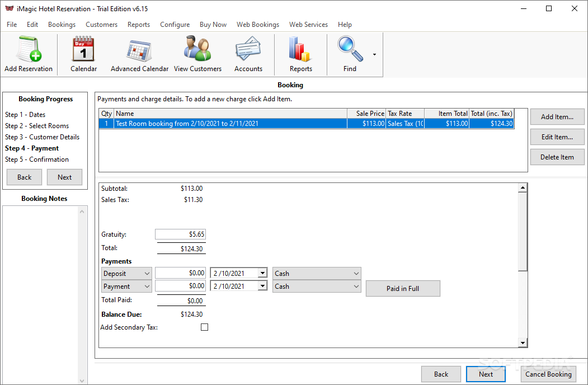Open the Payment row date picker arrow
The image size is (588, 385).
[x=263, y=286]
